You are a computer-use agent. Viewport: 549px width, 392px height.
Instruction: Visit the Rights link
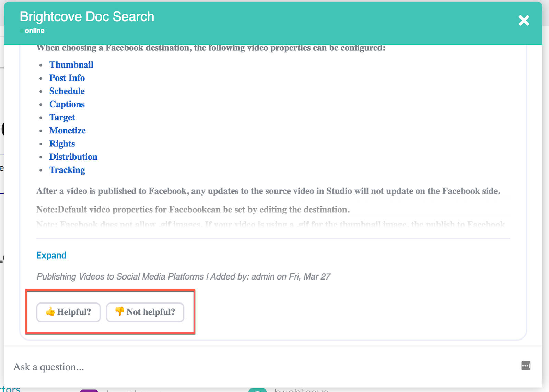[62, 144]
